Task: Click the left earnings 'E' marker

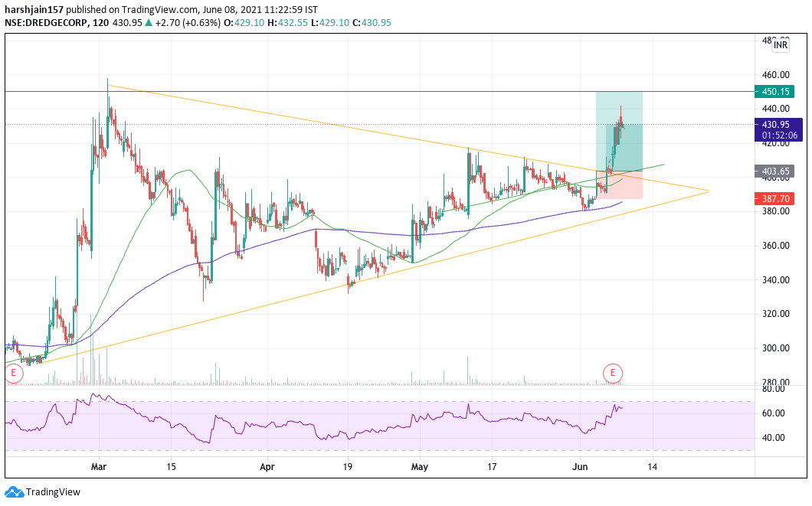Action: 14,373
